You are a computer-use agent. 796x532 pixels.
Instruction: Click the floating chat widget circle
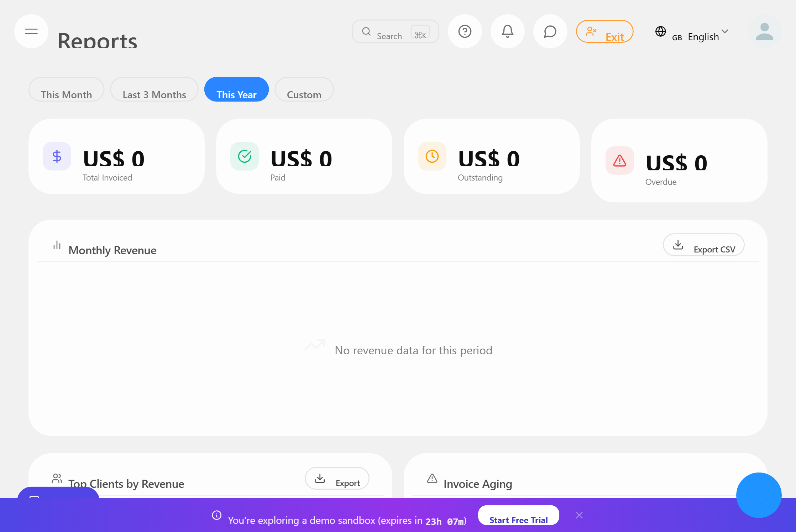coord(759,495)
